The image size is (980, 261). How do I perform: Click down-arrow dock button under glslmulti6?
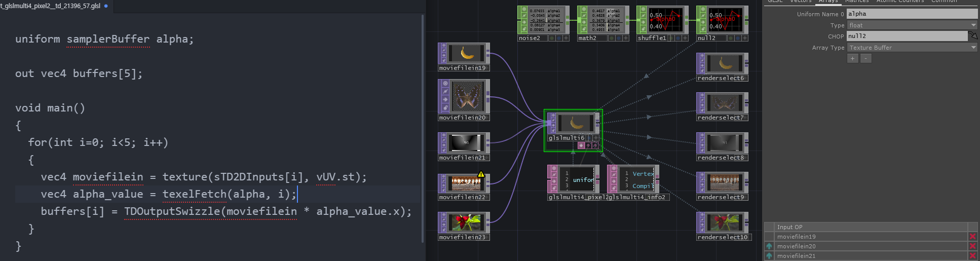pos(581,145)
